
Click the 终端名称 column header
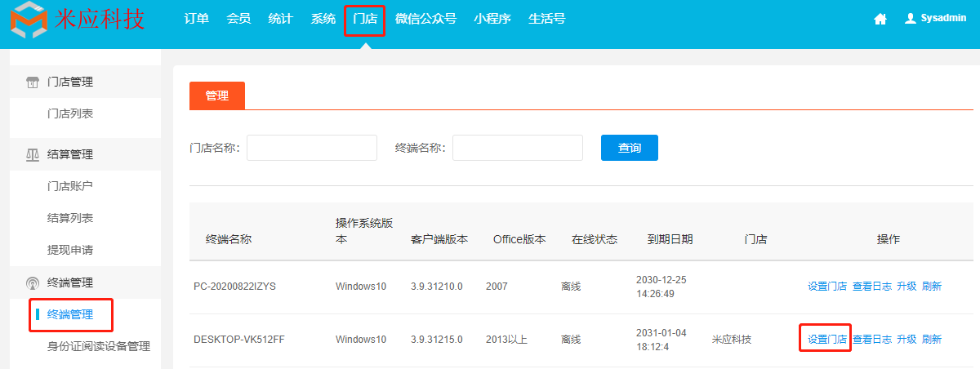(x=229, y=239)
